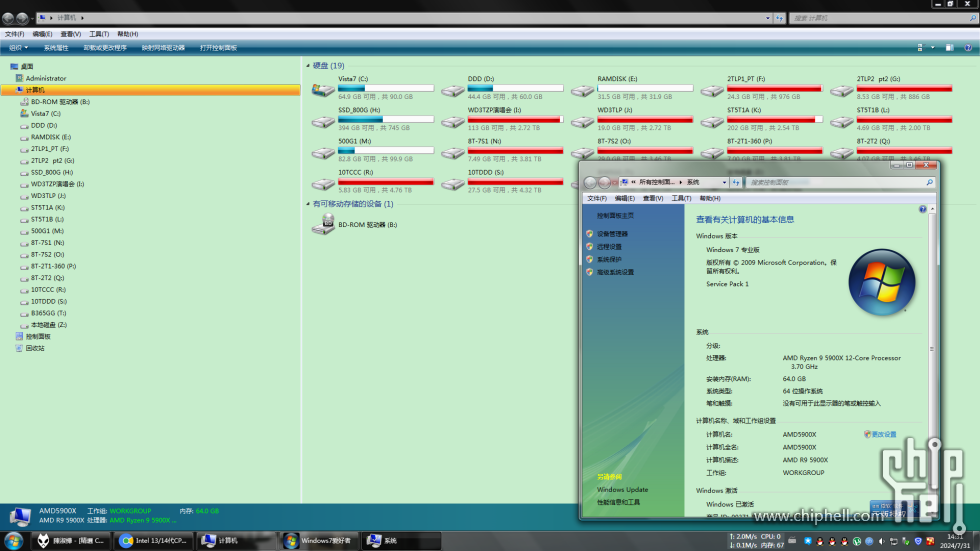This screenshot has width=980, height=551.
Task: Collapse the hard disks (19) group
Action: point(308,66)
